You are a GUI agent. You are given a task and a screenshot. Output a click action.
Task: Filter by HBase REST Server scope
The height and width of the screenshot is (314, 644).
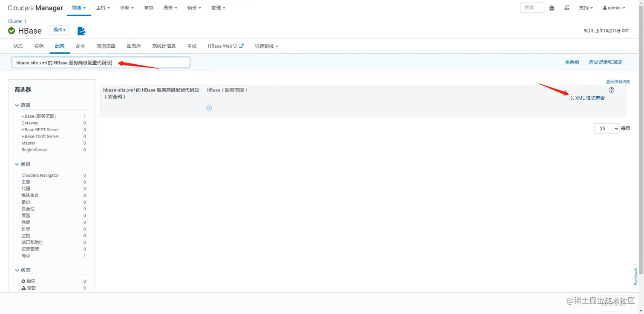[x=40, y=130]
